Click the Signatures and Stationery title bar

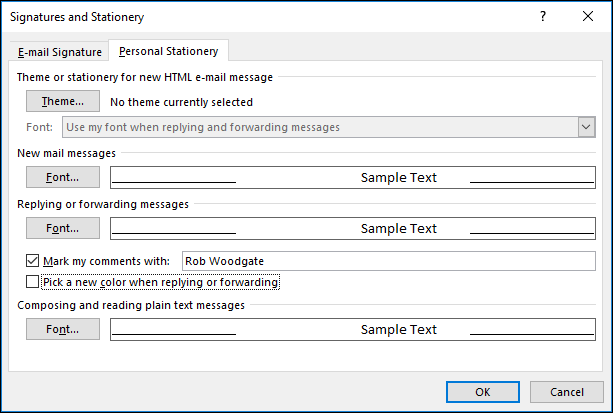[x=250, y=17]
